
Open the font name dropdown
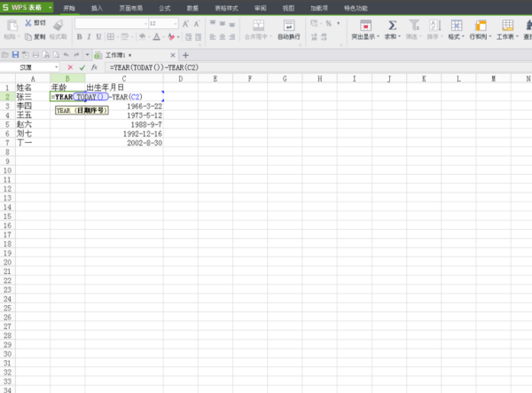[x=146, y=23]
